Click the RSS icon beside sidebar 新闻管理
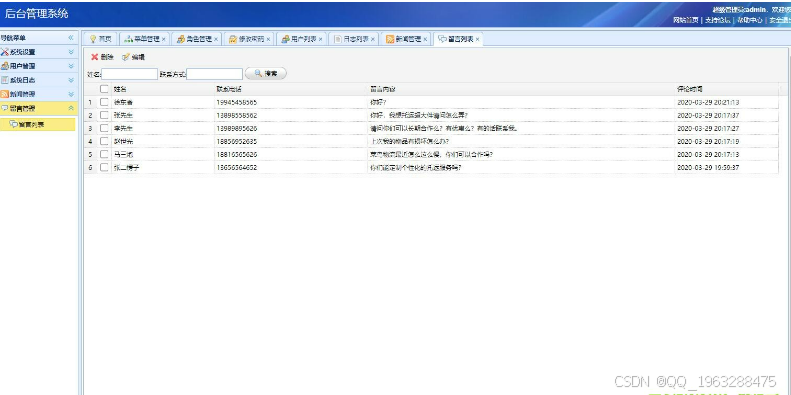 tap(5, 94)
